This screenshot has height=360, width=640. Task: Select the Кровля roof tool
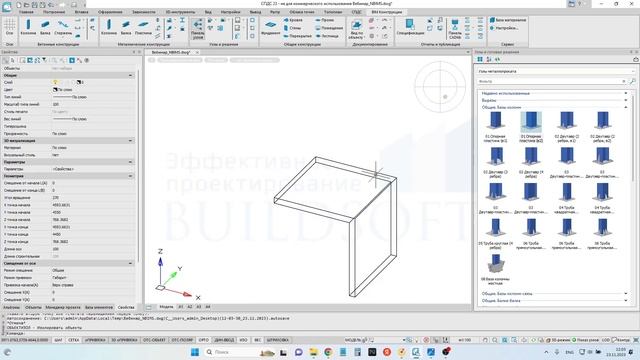(x=293, y=20)
